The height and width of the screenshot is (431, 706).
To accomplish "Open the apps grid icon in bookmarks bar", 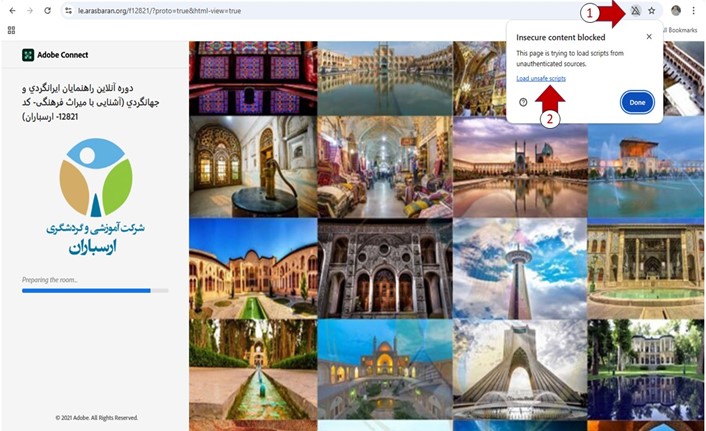I will [x=11, y=30].
